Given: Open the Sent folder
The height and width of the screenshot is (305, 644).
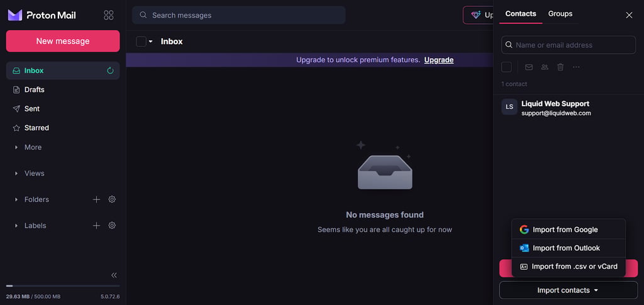Looking at the screenshot, I should pos(63,109).
